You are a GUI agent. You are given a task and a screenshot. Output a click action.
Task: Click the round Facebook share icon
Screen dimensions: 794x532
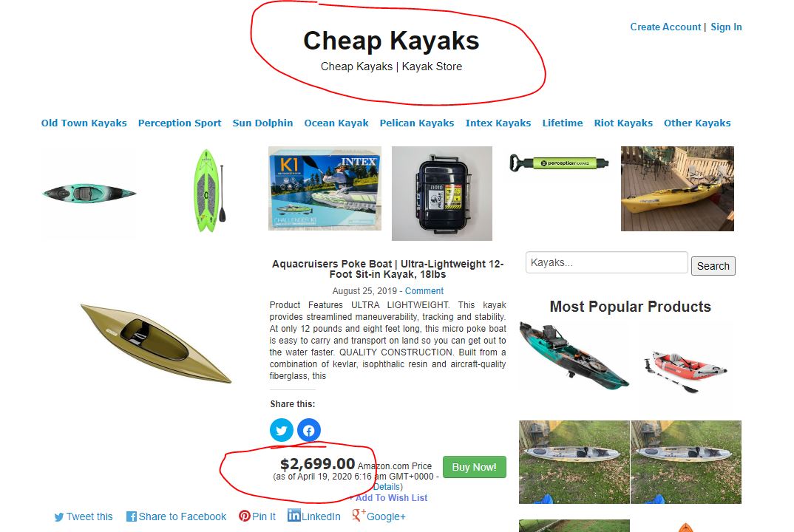(309, 430)
